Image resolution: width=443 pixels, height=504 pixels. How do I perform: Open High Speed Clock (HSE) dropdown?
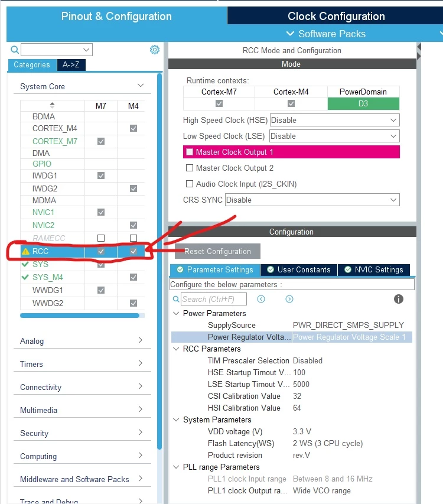click(x=335, y=120)
